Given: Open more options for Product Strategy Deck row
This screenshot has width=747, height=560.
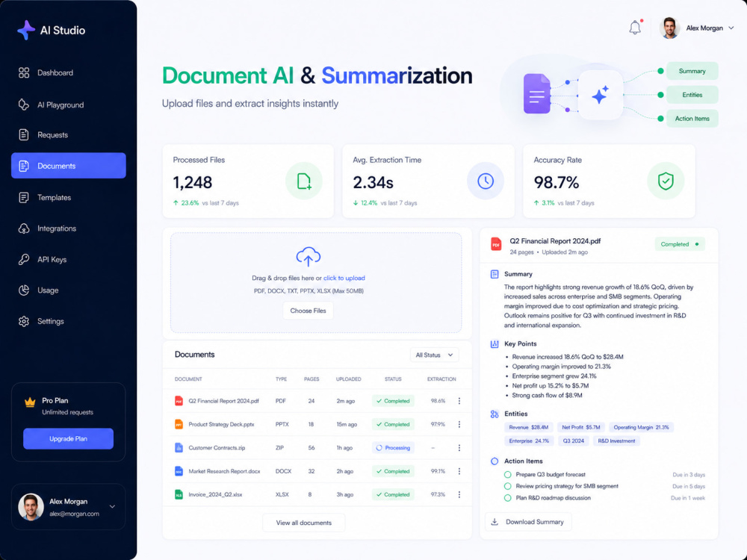Looking at the screenshot, I should tap(459, 424).
